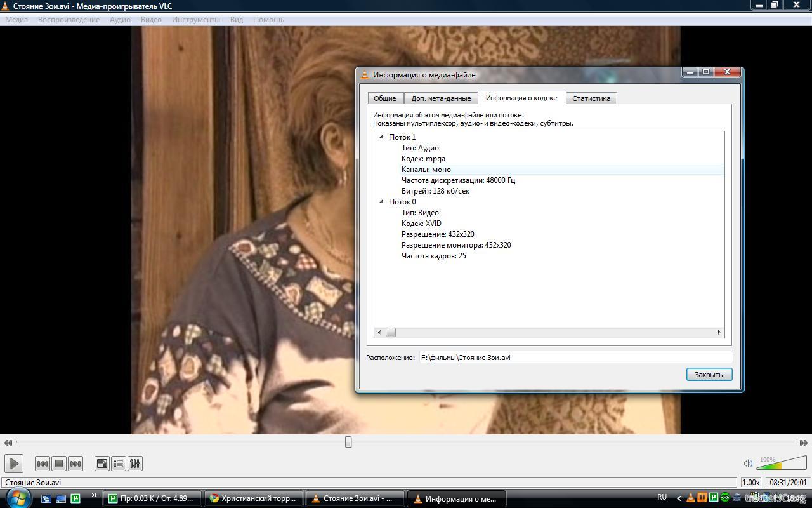Screen dimensions: 812x508
Task: Click the Закрыть button
Action: [x=709, y=375]
